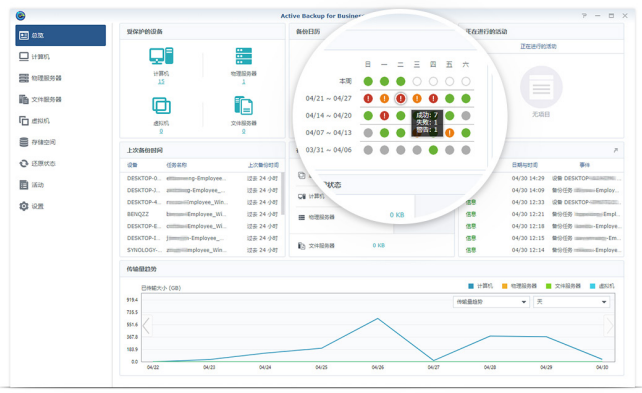
Task: Click the green dot for Thursday of 03/31 ~ 04/06
Action: pyautogui.click(x=433, y=150)
